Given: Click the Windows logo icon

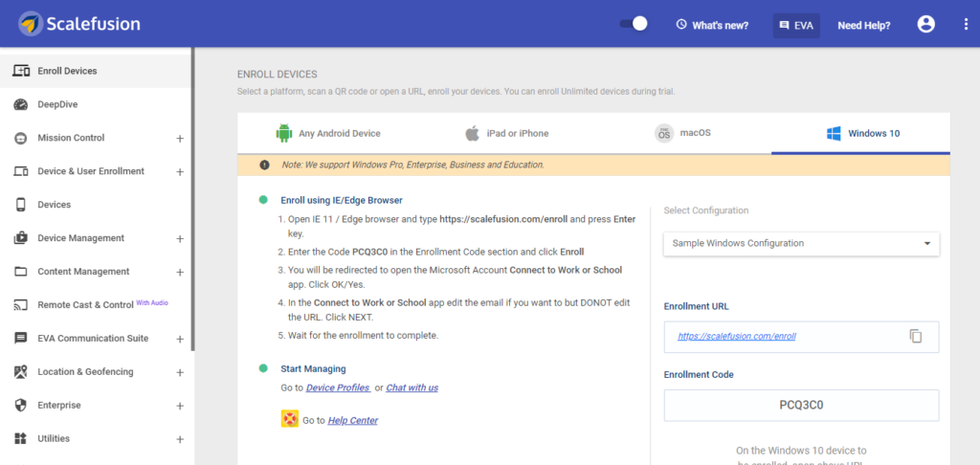Looking at the screenshot, I should pyautogui.click(x=834, y=133).
